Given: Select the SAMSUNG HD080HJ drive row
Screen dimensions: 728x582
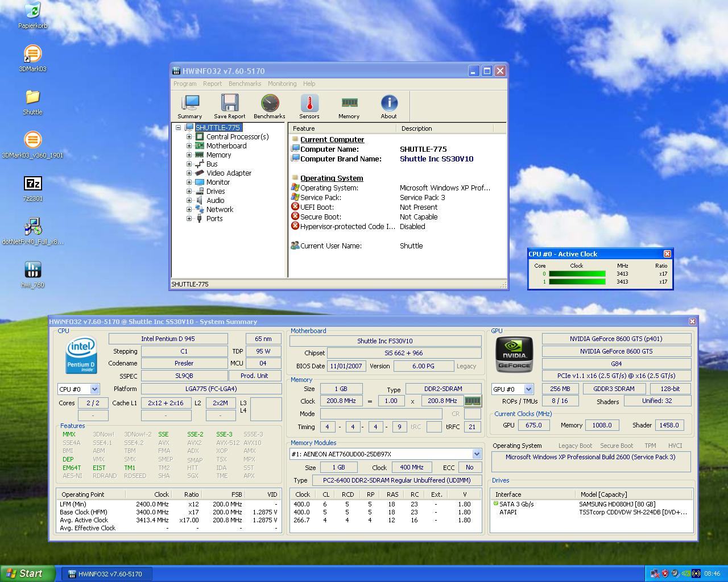Looking at the screenshot, I should click(x=591, y=504).
